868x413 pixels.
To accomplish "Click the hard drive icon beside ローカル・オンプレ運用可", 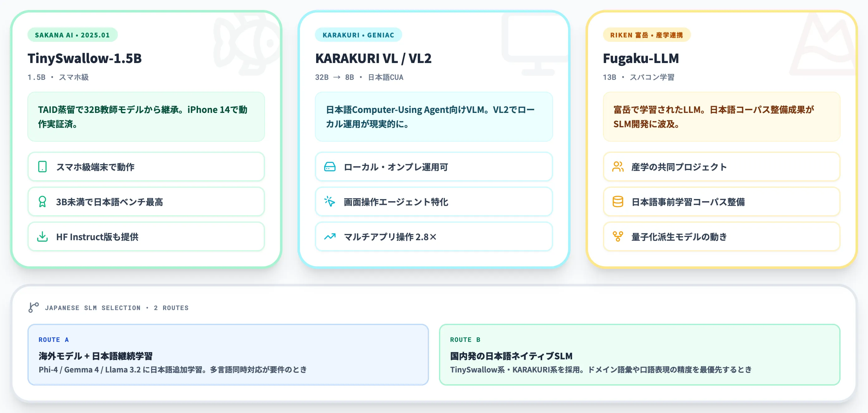I will pos(330,167).
